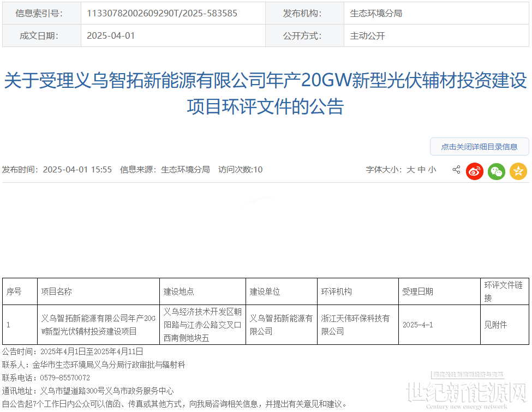The height and width of the screenshot is (412, 532).
Task: Click the yellow QQ Zone star icon
Action: (x=518, y=171)
